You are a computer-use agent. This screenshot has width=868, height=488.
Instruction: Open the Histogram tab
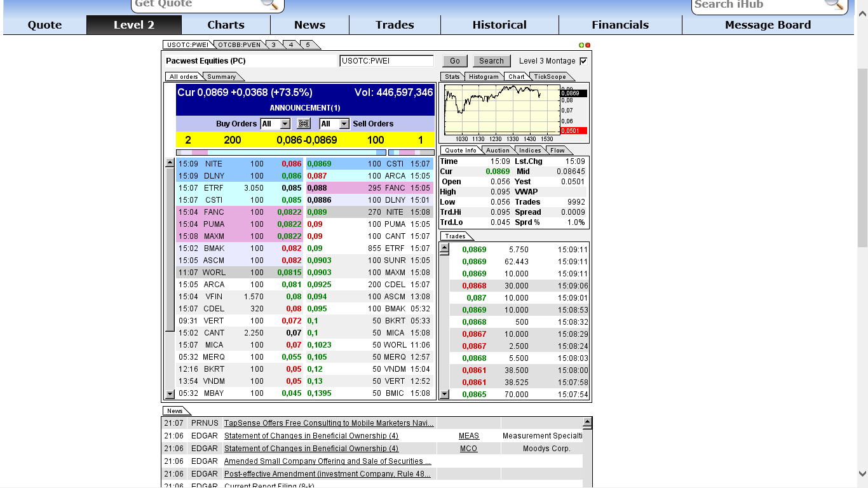tap(484, 77)
